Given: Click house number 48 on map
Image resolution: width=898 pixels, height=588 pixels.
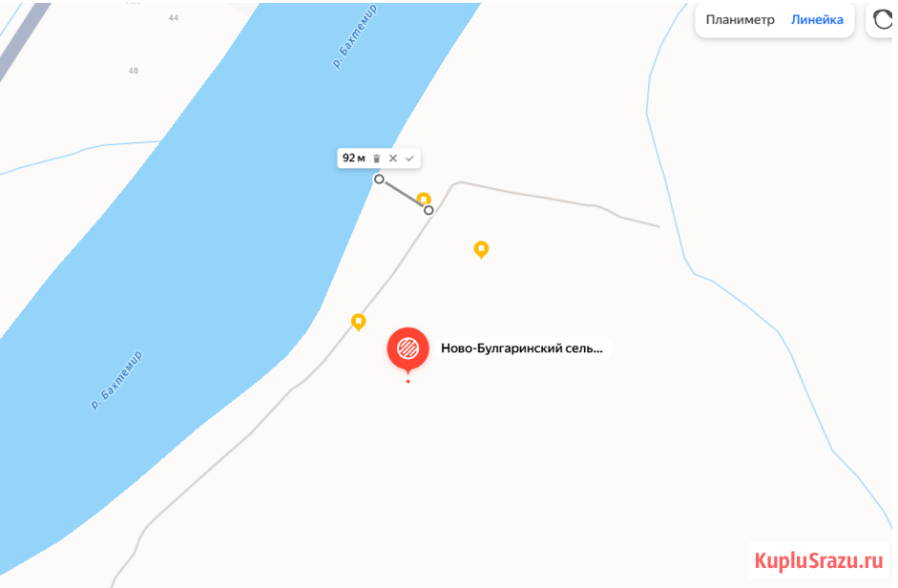Looking at the screenshot, I should click(x=134, y=71).
